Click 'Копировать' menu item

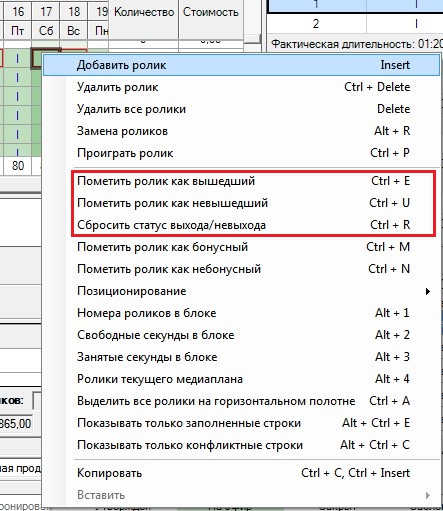(x=241, y=473)
